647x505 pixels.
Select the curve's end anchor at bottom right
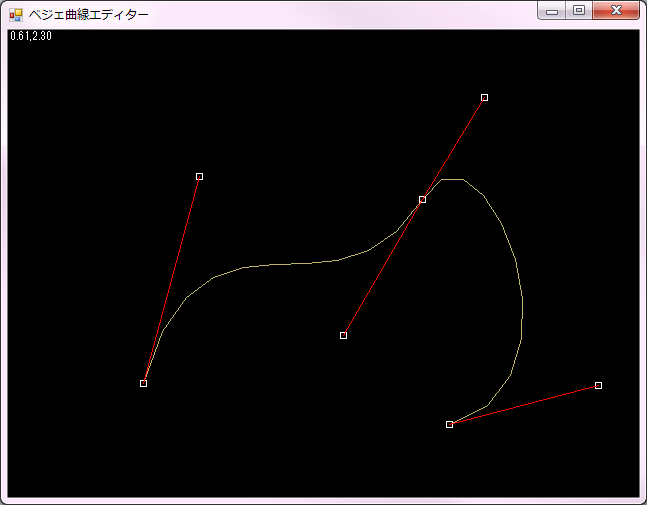[449, 424]
